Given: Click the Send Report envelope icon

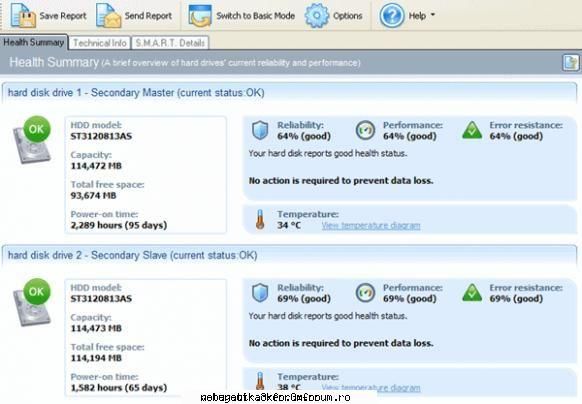Looking at the screenshot, I should pos(108,15).
